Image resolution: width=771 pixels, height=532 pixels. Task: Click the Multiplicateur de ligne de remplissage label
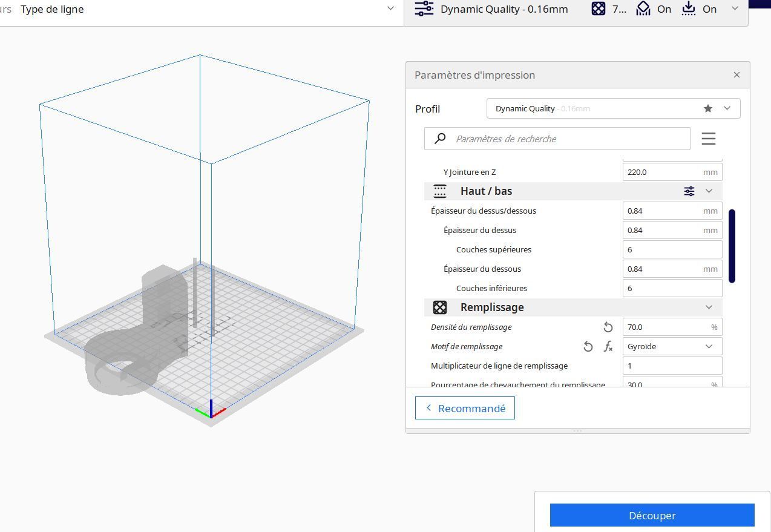pos(499,366)
